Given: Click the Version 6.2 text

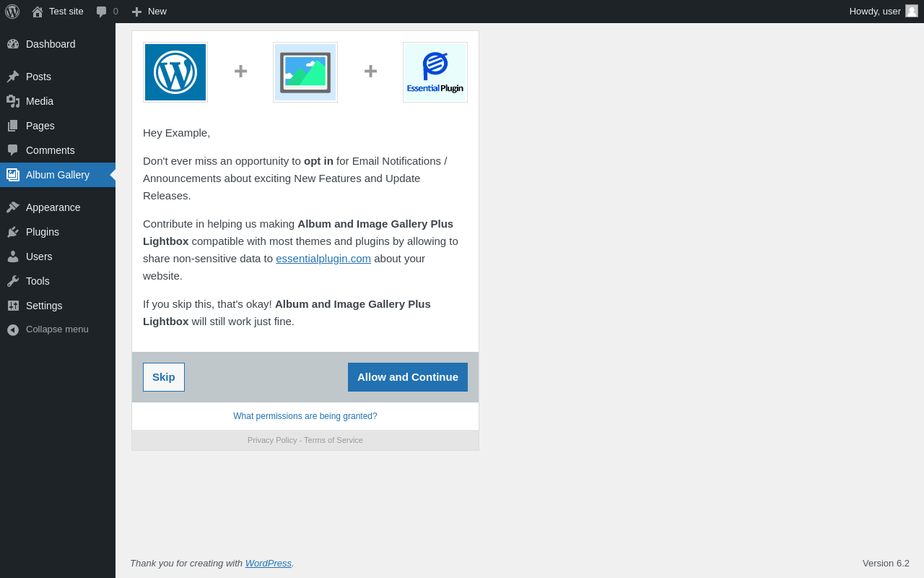Looking at the screenshot, I should pos(886,564).
